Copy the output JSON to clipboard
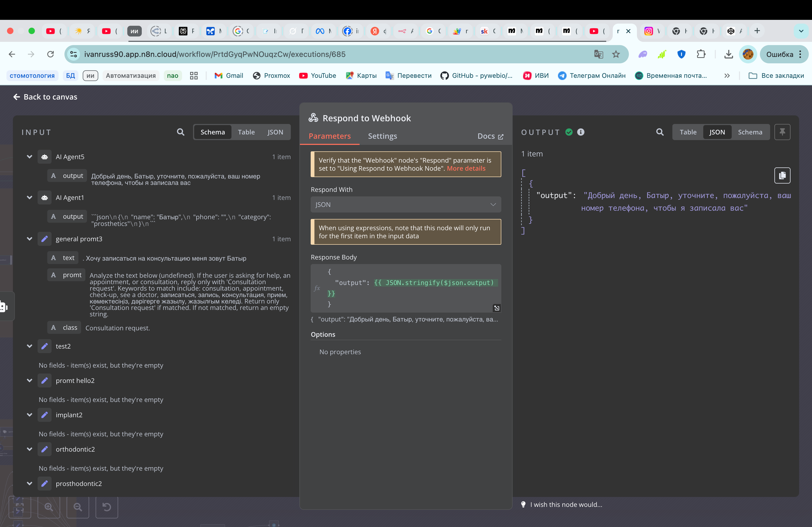This screenshot has height=527, width=812. point(782,175)
